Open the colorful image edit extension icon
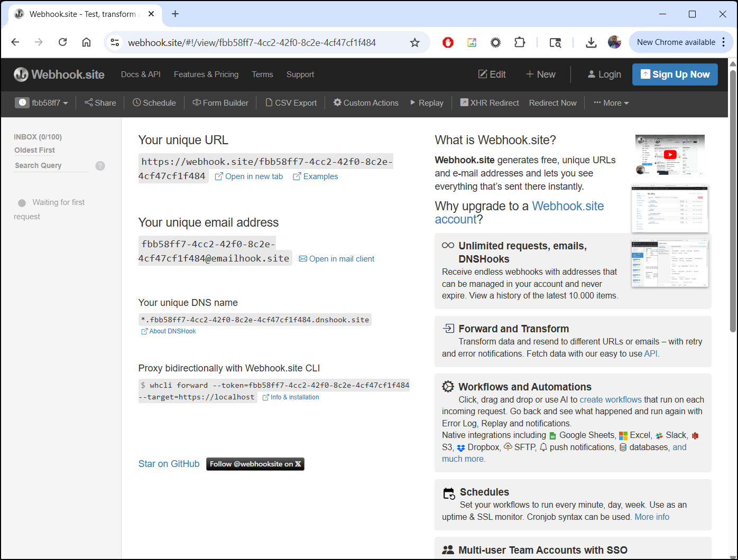The image size is (738, 560). [x=472, y=42]
